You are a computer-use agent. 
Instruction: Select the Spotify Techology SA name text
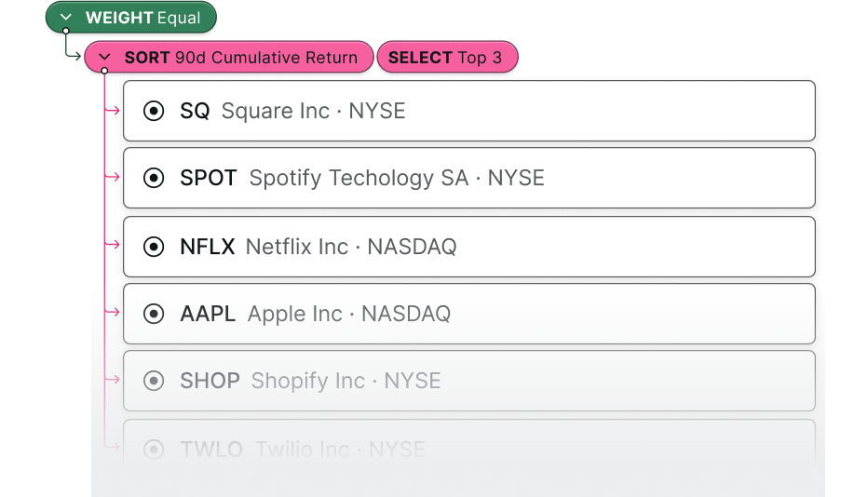[359, 178]
